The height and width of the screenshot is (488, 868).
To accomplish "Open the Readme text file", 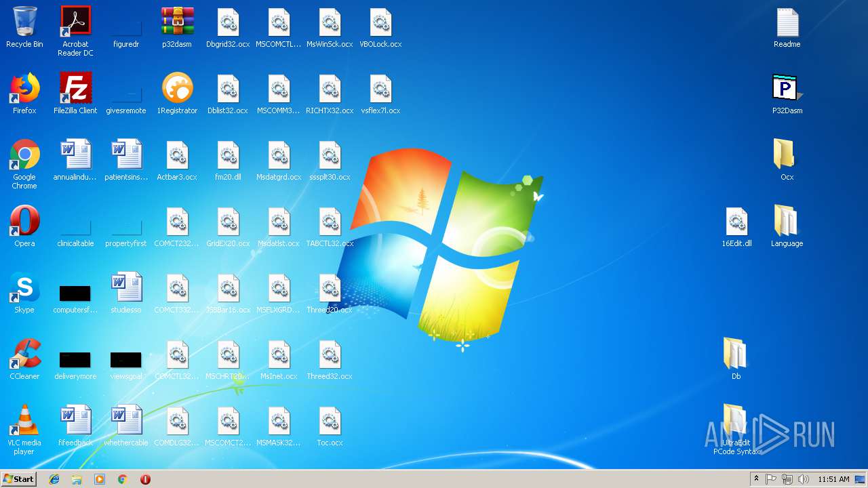I will point(787,22).
